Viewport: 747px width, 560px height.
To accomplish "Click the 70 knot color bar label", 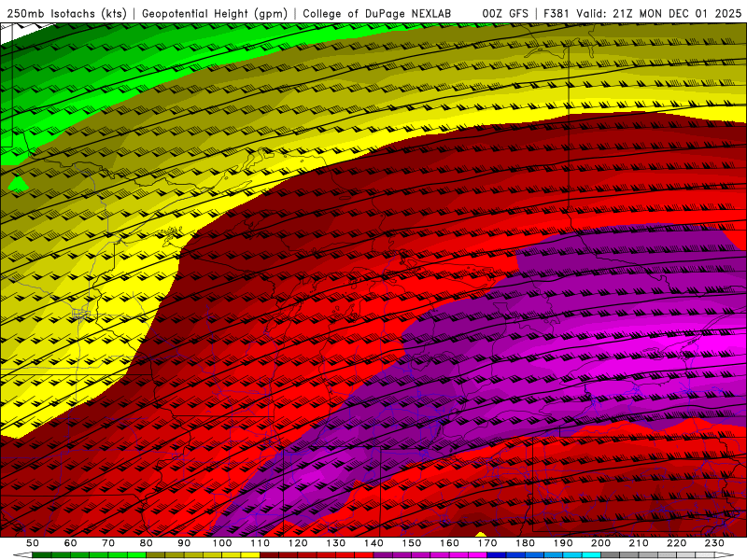I will pyautogui.click(x=108, y=543).
